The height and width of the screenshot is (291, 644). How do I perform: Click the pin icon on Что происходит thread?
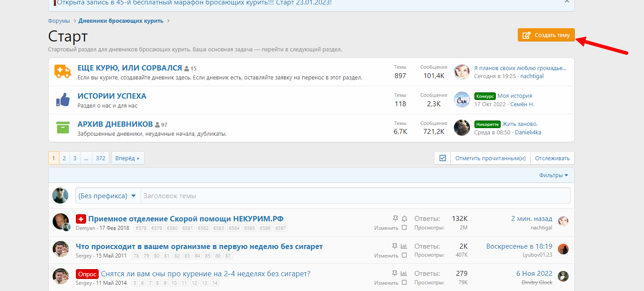click(395, 246)
